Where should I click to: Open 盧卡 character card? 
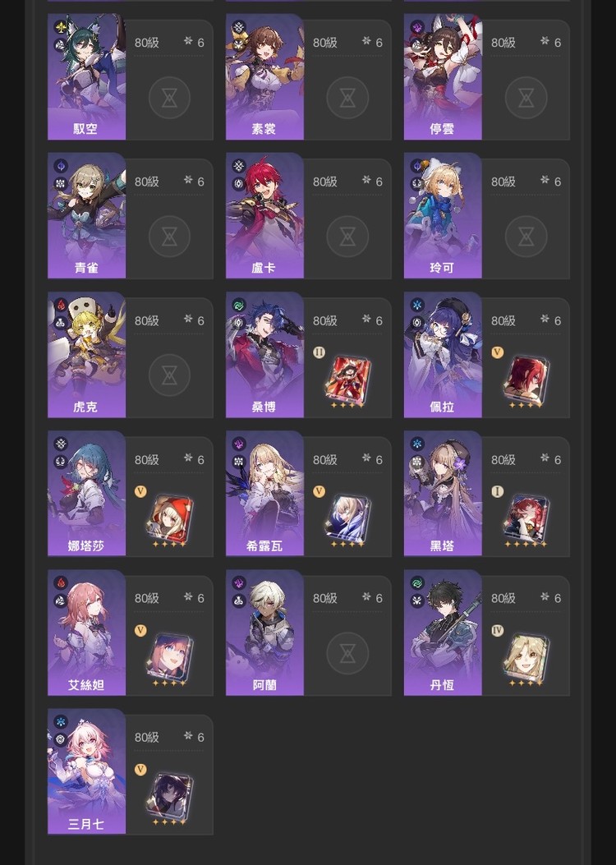(264, 216)
